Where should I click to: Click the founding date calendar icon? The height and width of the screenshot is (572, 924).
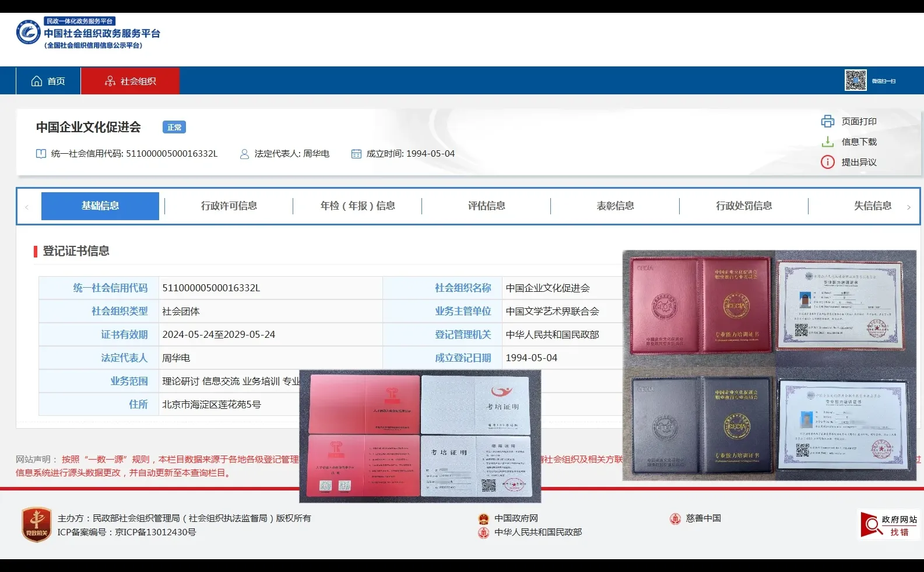click(356, 154)
